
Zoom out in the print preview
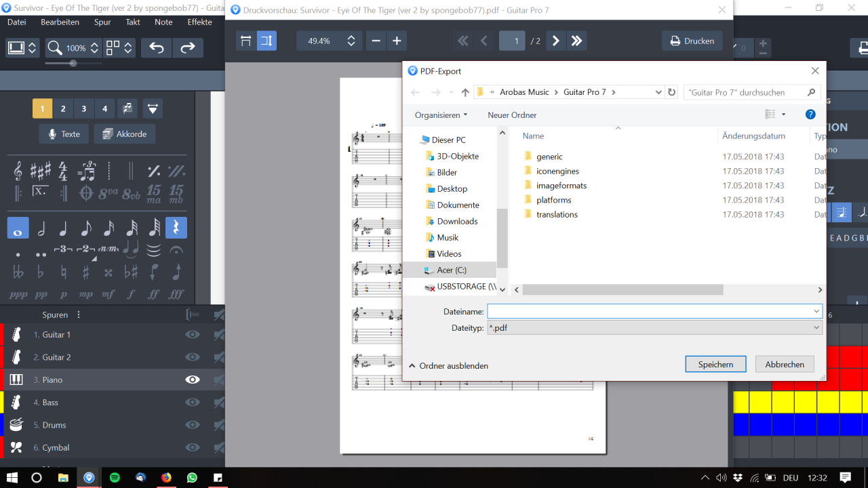click(376, 41)
